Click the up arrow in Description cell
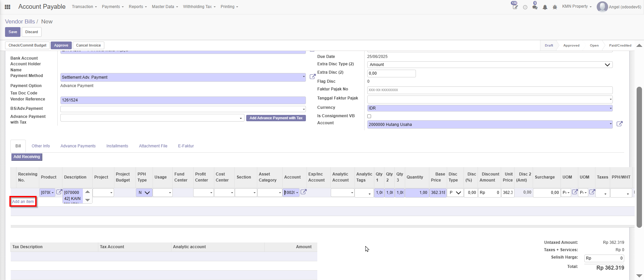The width and height of the screenshot is (644, 280). tap(88, 192)
